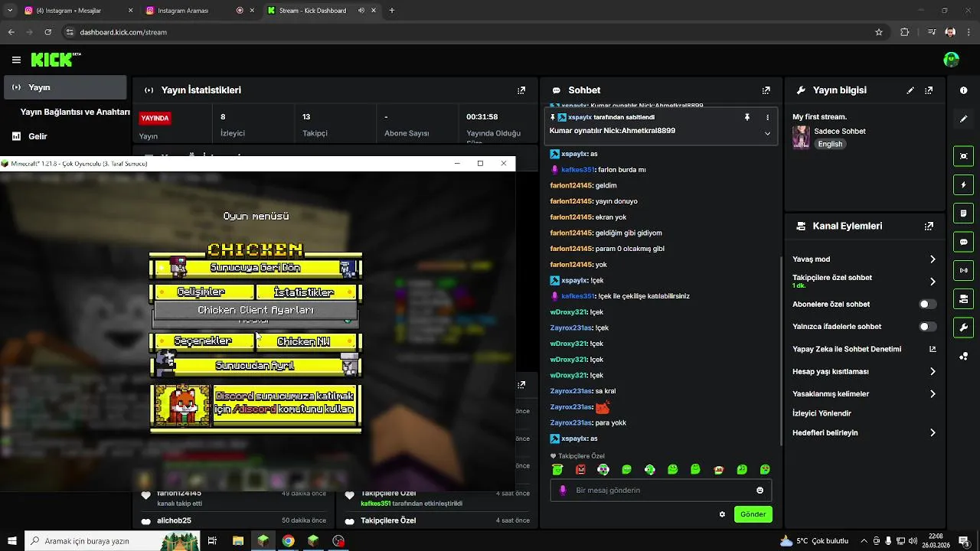980x551 pixels.
Task: Expand Takipçilere özel sohbet options
Action: pyautogui.click(x=932, y=282)
